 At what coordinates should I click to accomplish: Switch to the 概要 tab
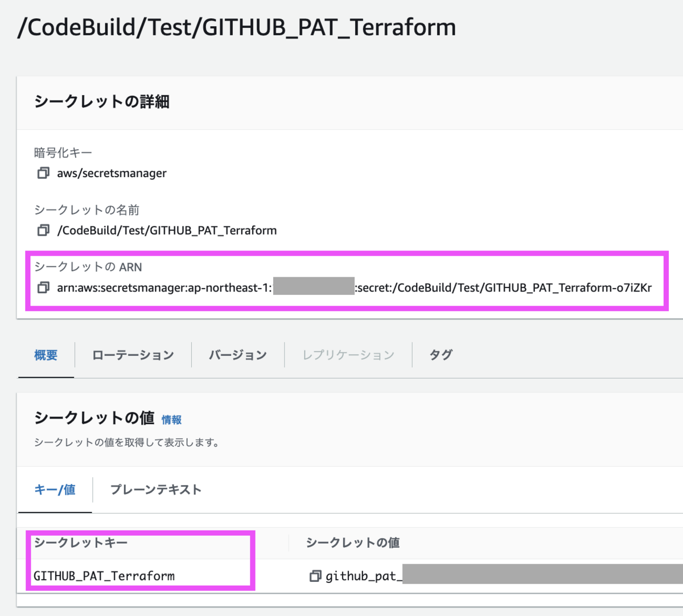[46, 355]
